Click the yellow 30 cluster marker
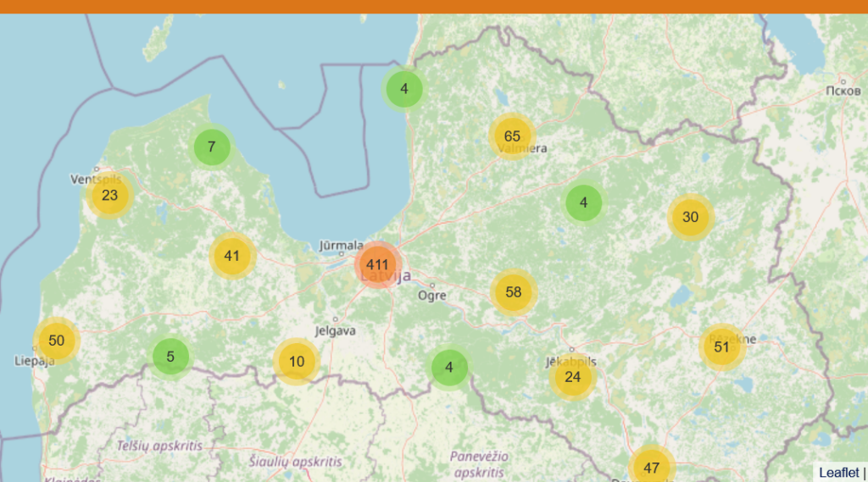Viewport: 868px width, 482px height. coord(690,217)
